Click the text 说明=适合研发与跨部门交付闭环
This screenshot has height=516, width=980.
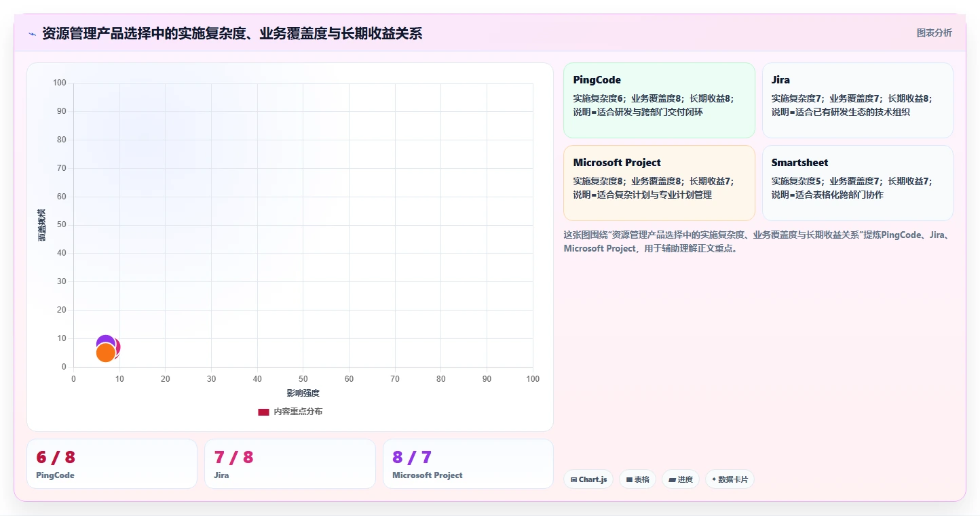[638, 112]
